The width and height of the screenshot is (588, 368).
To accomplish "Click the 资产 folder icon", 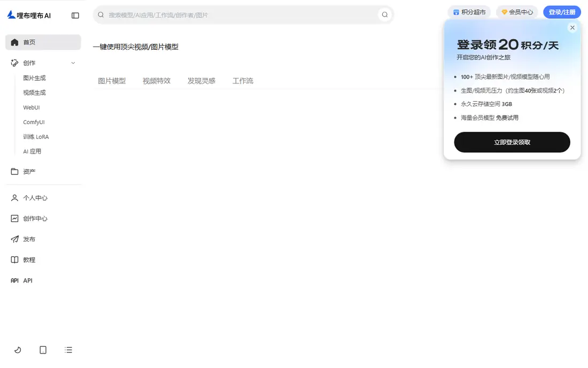I will tap(14, 172).
